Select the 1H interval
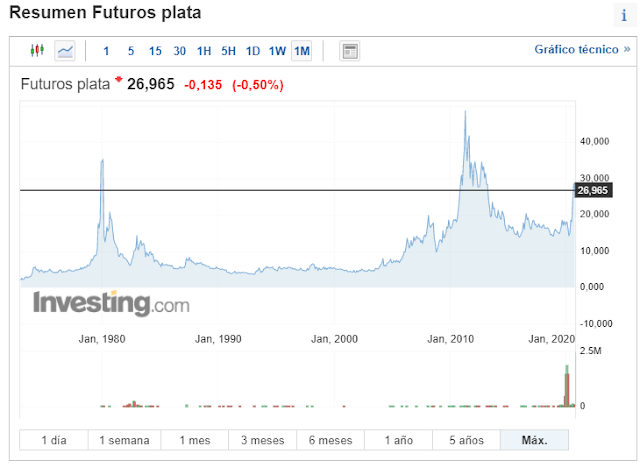Viewport: 640px width, 468px height. (204, 51)
